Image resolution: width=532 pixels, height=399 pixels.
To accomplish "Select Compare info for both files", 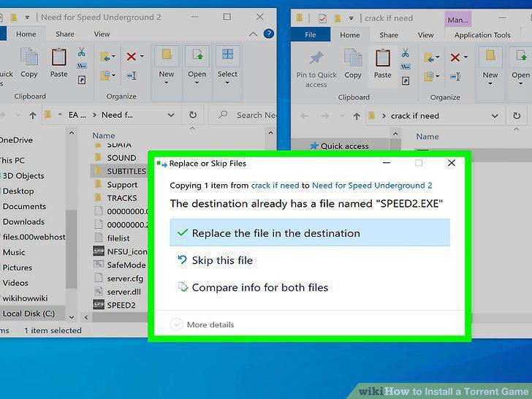I will coord(253,287).
